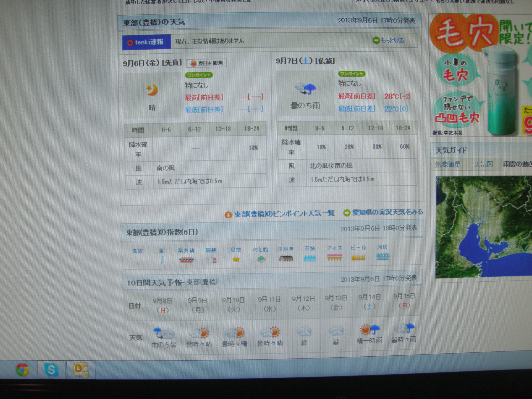Click the 曇時々雨 icon for 9月15日
Screen dimensions: 532x399
pyautogui.click(x=405, y=329)
